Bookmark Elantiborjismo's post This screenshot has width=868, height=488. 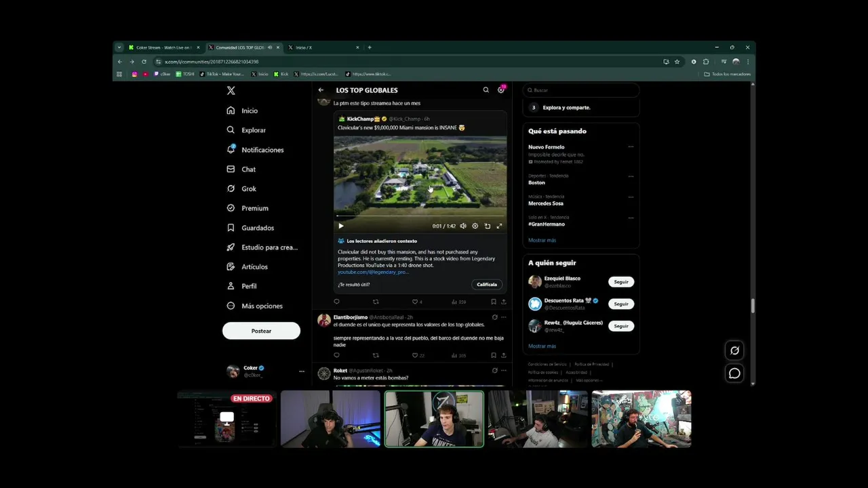(x=494, y=355)
